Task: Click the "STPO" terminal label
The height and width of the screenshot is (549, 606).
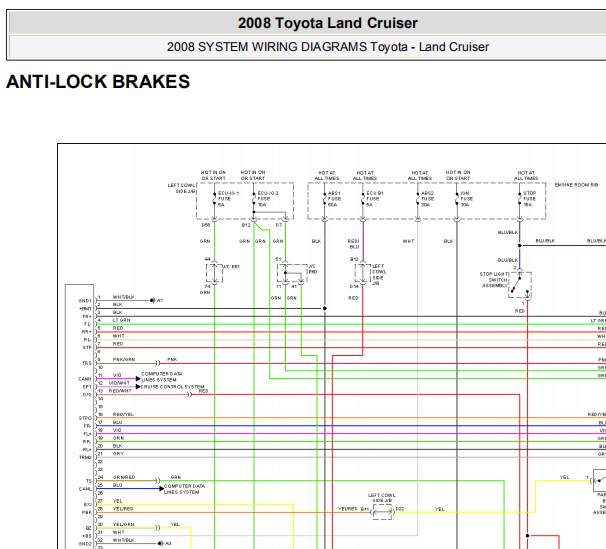Action: tap(85, 418)
